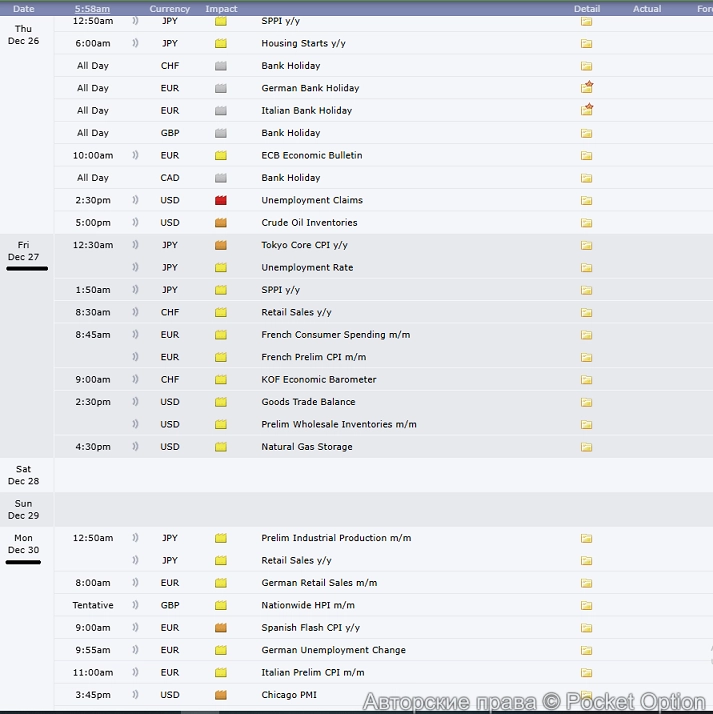Click the Impact column header
Image resolution: width=713 pixels, height=714 pixels.
click(221, 9)
